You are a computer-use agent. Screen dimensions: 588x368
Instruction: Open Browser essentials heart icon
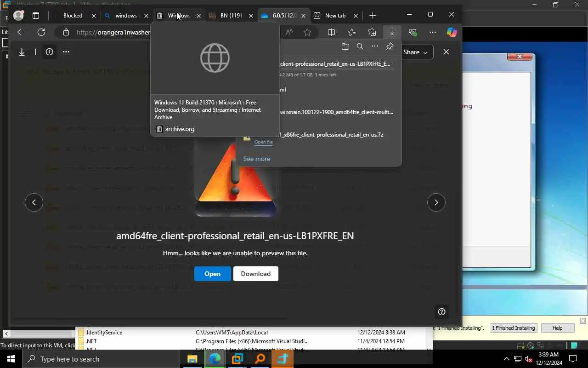tap(413, 32)
